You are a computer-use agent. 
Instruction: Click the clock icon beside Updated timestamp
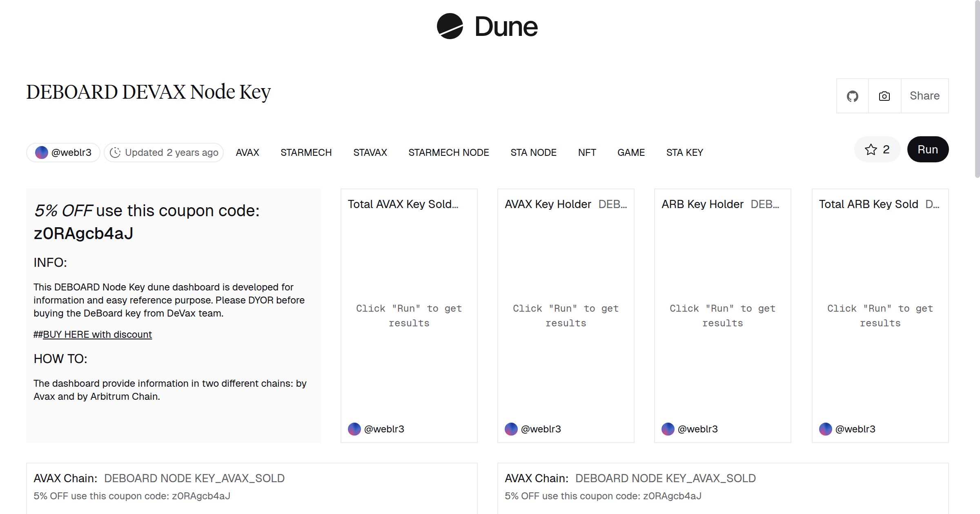116,152
